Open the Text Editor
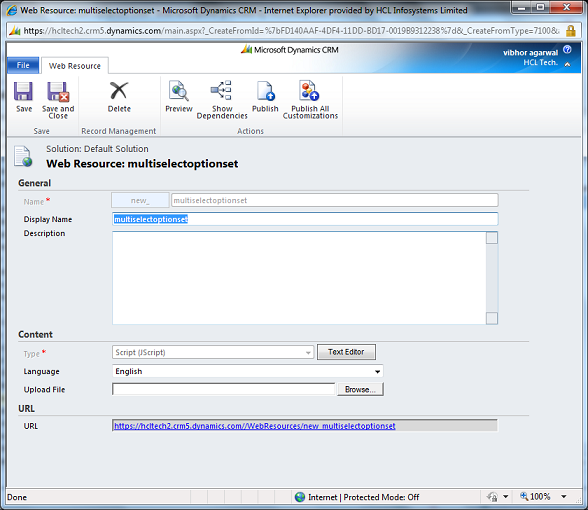 [x=346, y=352]
